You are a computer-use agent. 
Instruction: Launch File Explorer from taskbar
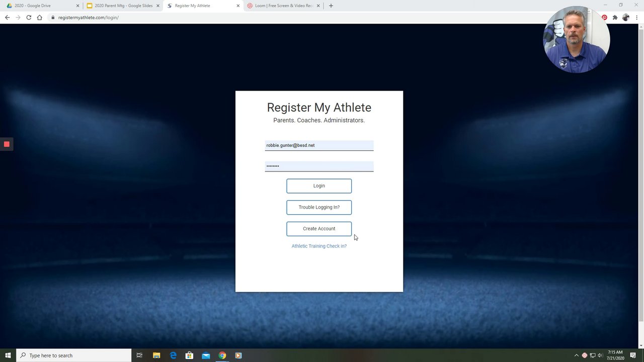pyautogui.click(x=156, y=355)
